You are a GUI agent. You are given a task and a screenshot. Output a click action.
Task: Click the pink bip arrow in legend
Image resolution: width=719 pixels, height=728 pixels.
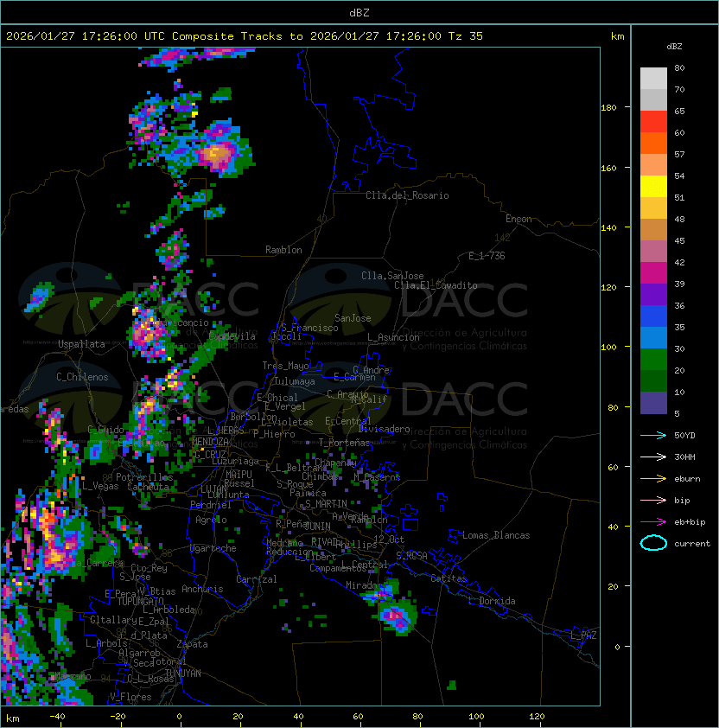[653, 500]
